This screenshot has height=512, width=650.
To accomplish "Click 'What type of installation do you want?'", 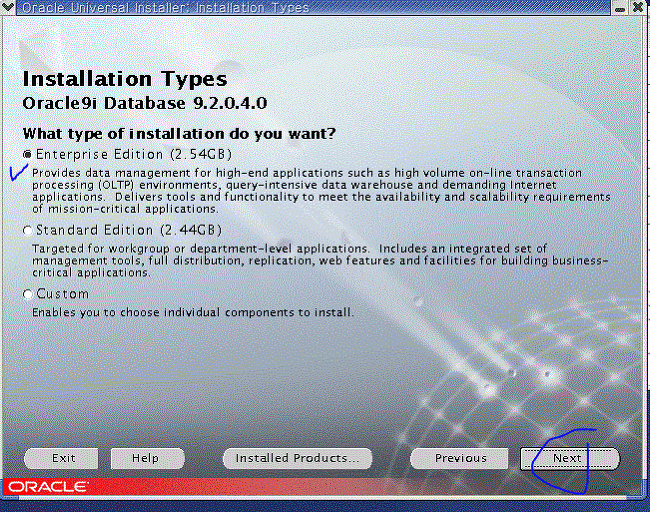I will (x=179, y=134).
